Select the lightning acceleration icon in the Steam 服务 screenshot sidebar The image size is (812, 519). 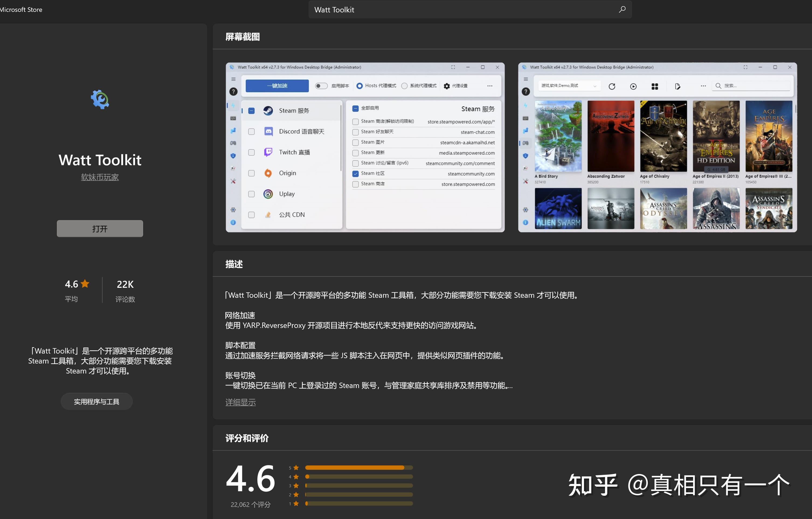tap(233, 106)
